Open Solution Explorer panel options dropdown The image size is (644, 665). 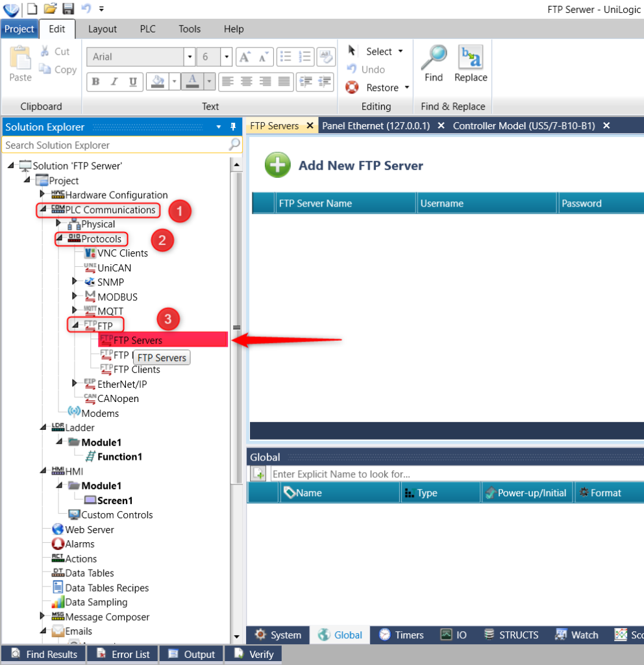click(219, 127)
